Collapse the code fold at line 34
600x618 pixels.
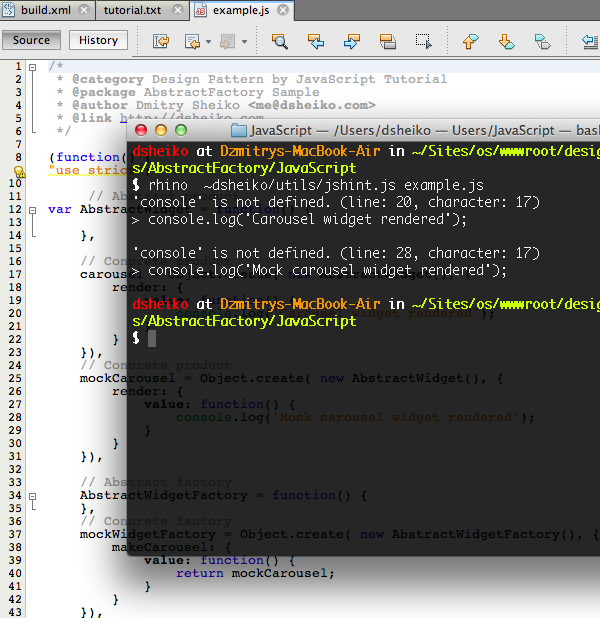(33, 496)
